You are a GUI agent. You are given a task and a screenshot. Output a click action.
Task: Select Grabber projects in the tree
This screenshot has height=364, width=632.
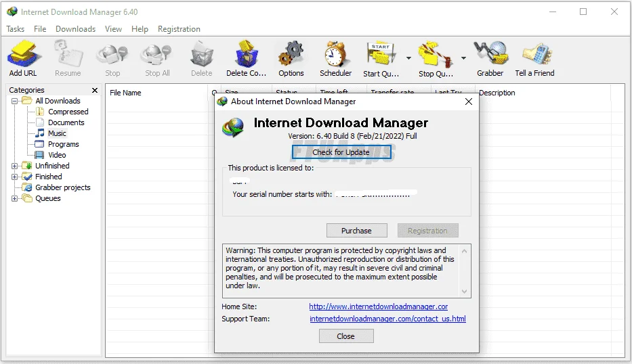62,187
